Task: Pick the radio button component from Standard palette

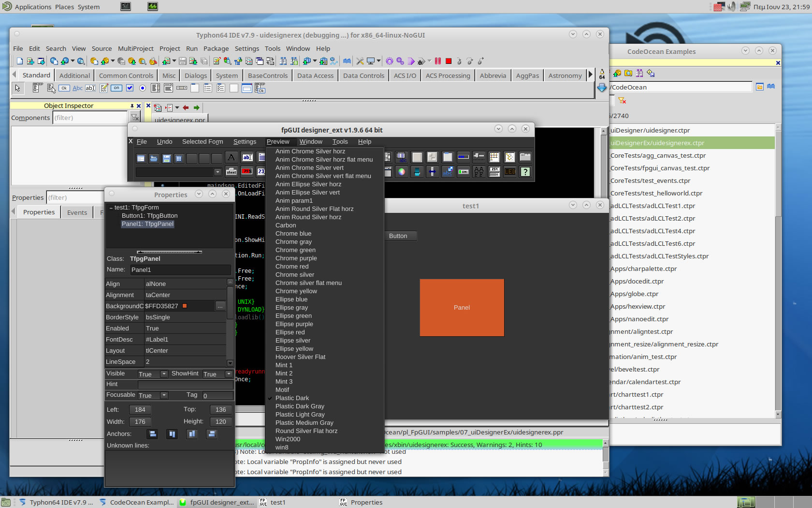Action: (x=143, y=88)
